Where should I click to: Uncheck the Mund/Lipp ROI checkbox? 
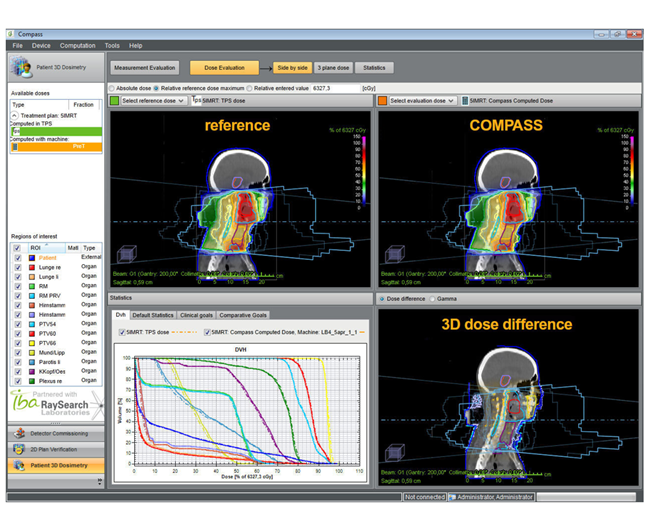click(18, 353)
